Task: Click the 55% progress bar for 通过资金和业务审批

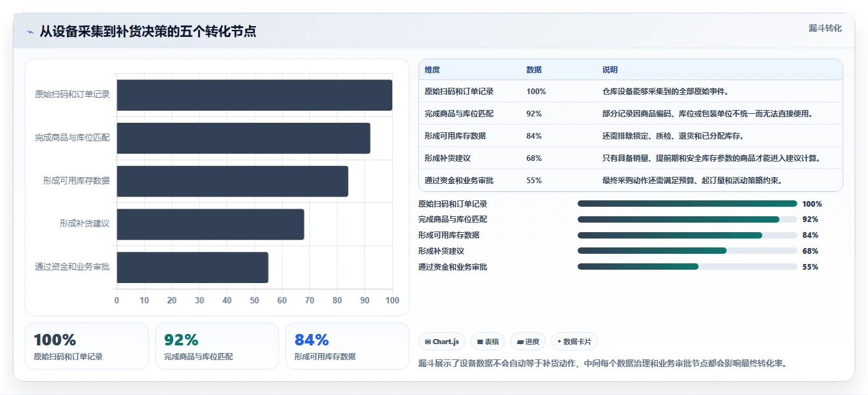Action: point(687,267)
